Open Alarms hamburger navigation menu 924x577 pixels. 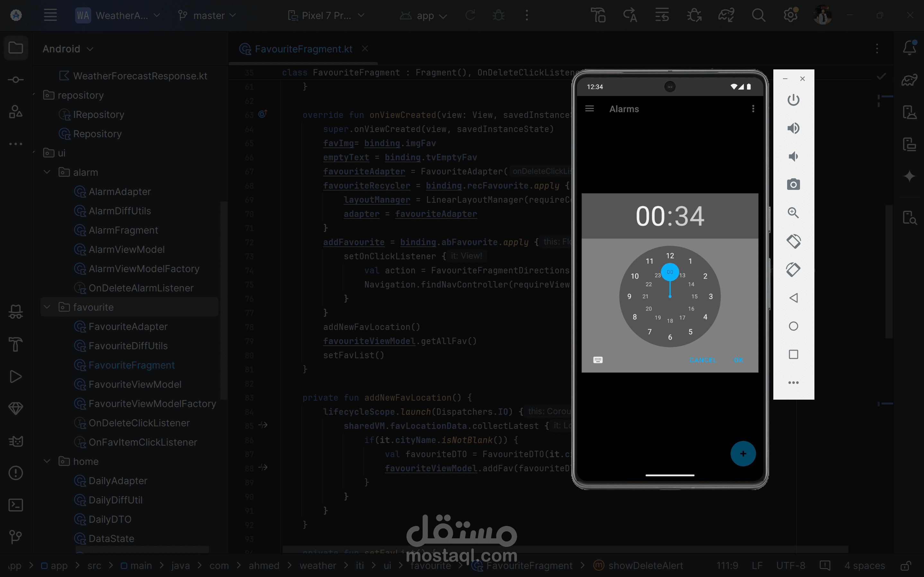[590, 109]
